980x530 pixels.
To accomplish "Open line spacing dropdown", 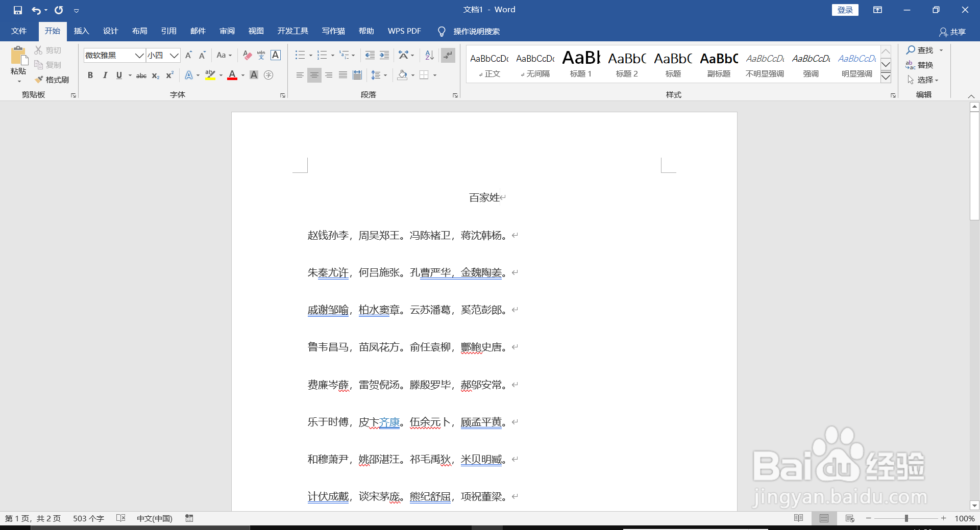I will 379,75.
